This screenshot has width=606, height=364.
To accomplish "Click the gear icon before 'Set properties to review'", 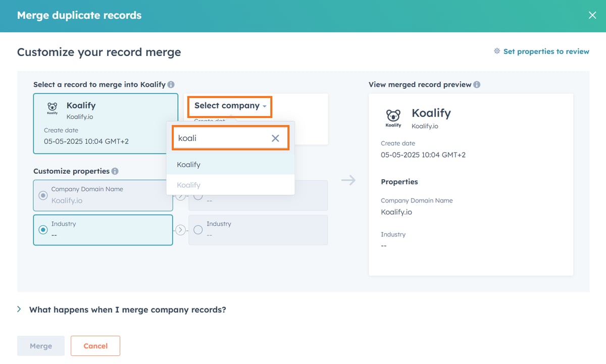I will pyautogui.click(x=497, y=51).
